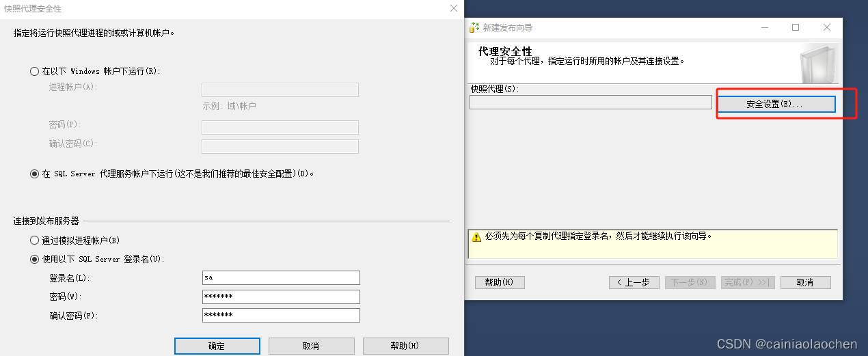
Task: Open help in New Publication Wizard
Action: pyautogui.click(x=499, y=282)
